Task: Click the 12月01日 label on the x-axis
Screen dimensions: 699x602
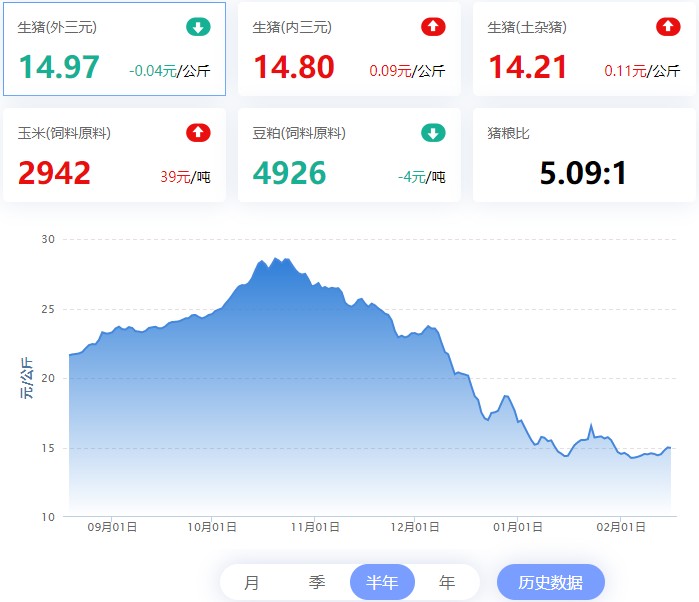Action: tap(415, 527)
